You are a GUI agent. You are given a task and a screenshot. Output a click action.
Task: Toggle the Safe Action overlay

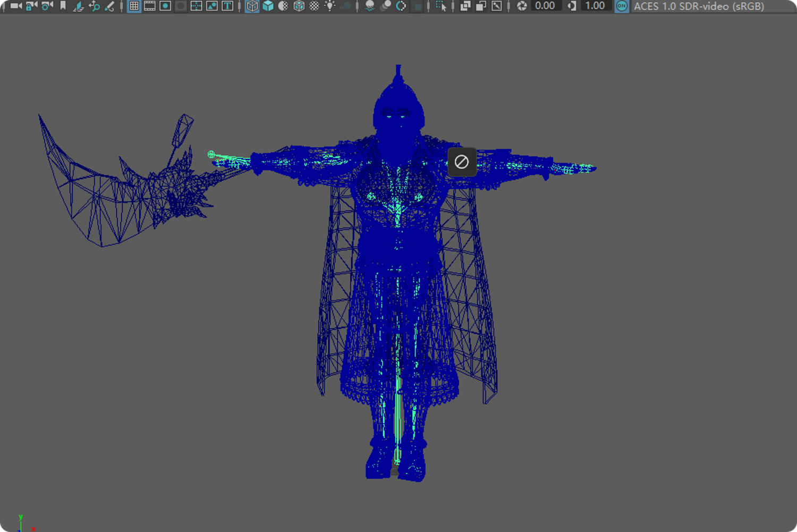(x=212, y=6)
